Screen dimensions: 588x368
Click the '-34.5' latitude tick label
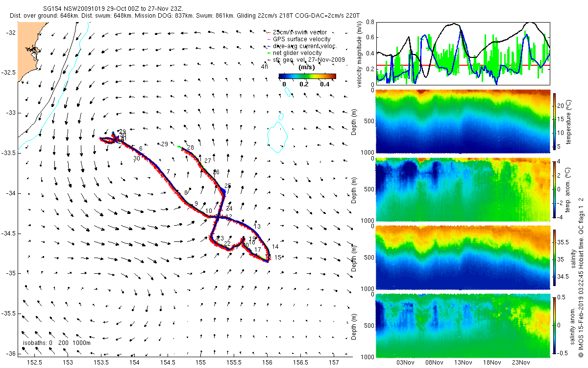(8, 233)
